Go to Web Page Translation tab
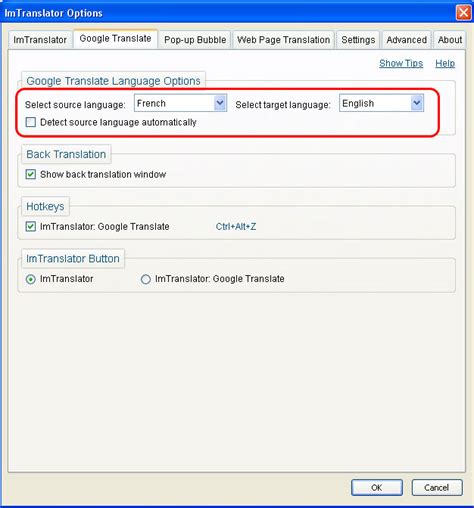This screenshot has height=508, width=474. point(283,40)
